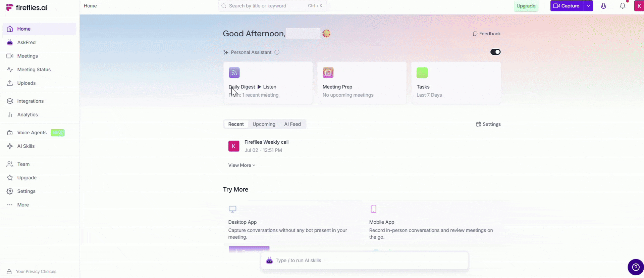This screenshot has height=278, width=644.
Task: Click the Team people icon
Action: point(10,164)
